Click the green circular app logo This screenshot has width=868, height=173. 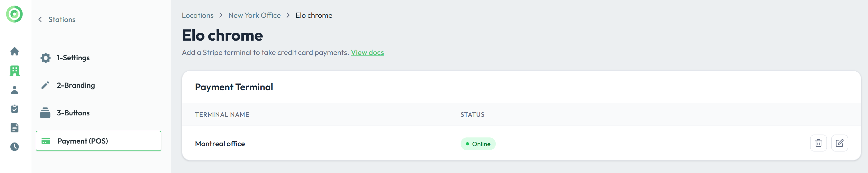tap(15, 14)
